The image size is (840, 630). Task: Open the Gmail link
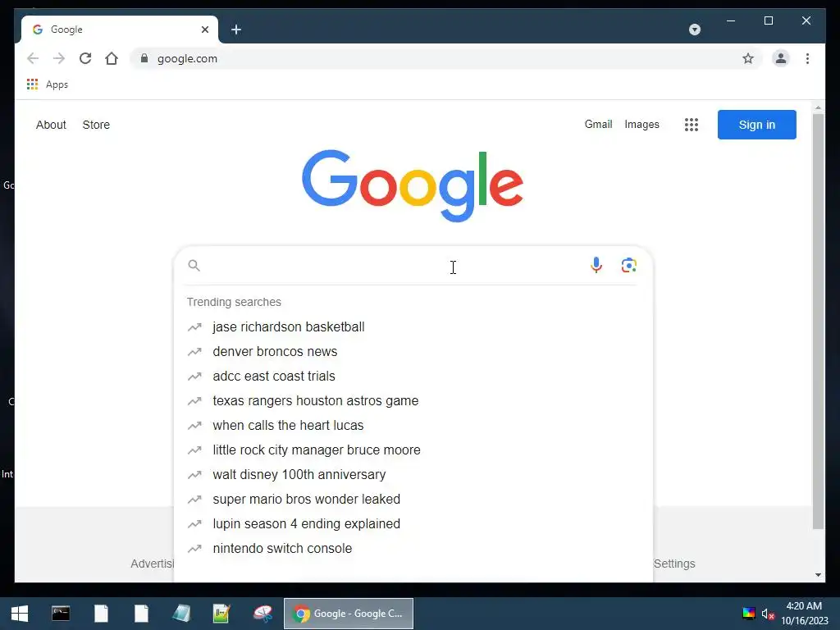[598, 125]
